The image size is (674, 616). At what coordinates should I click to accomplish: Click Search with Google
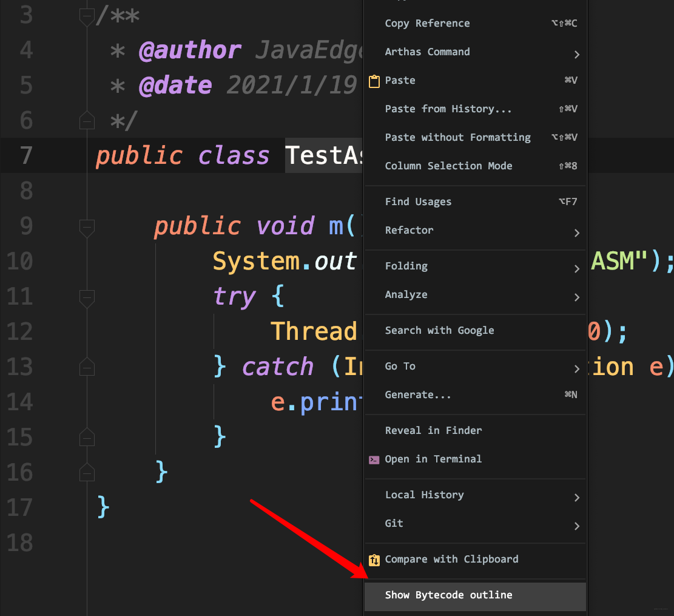(439, 331)
